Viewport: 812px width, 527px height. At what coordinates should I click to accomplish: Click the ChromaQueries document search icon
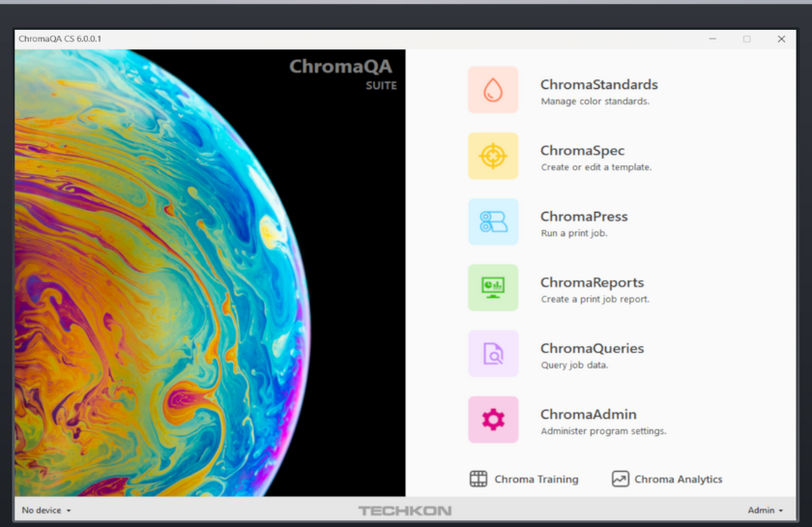pos(493,353)
